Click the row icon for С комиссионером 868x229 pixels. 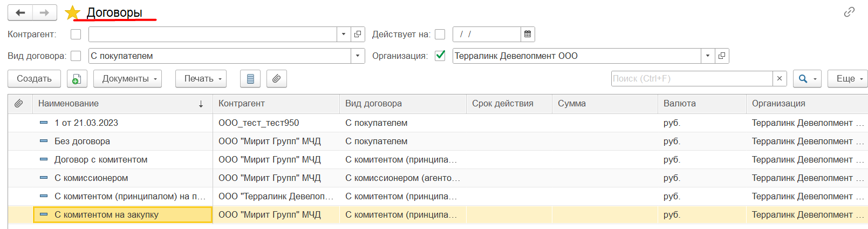pos(44,178)
